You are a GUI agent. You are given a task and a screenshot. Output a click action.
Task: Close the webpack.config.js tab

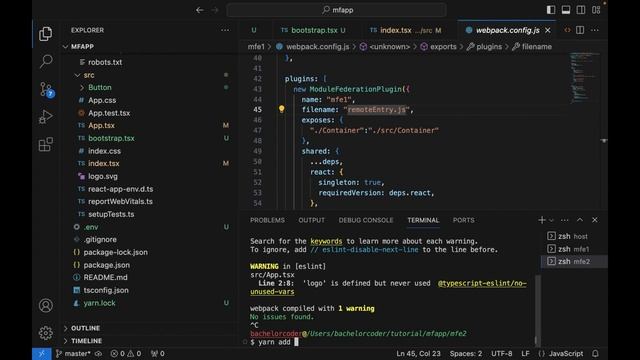548,30
